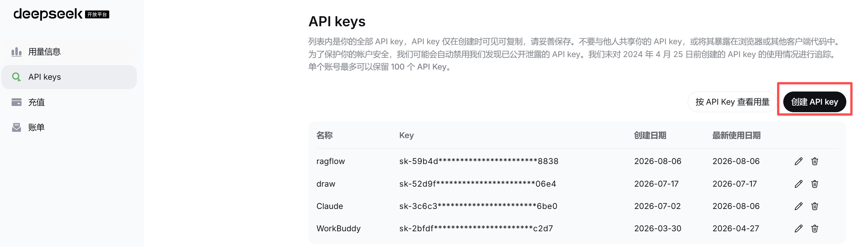Image resolution: width=868 pixels, height=247 pixels.
Task: Click the deepseek logo
Action: pyautogui.click(x=61, y=14)
